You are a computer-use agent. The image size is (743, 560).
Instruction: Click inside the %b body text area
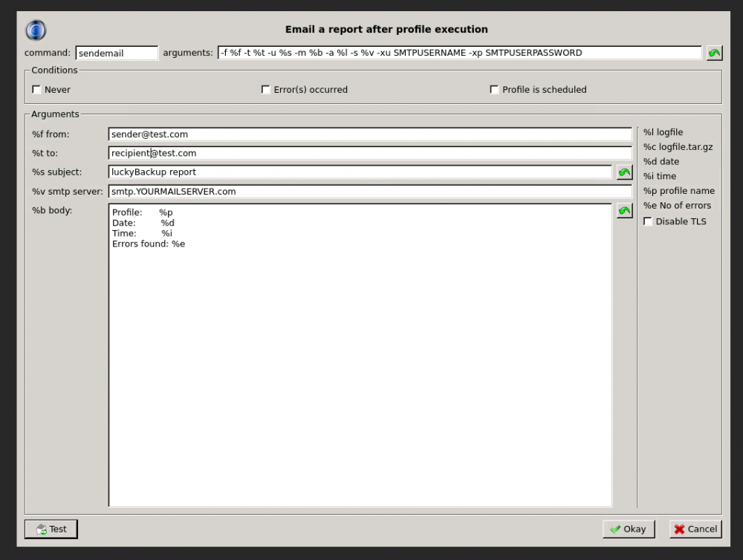[x=360, y=355]
